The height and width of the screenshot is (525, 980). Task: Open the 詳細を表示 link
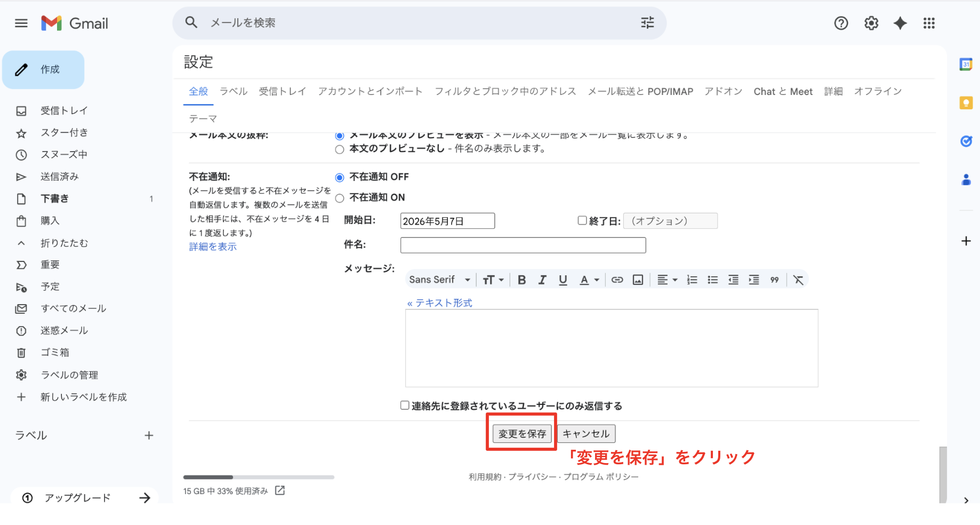[x=213, y=246]
